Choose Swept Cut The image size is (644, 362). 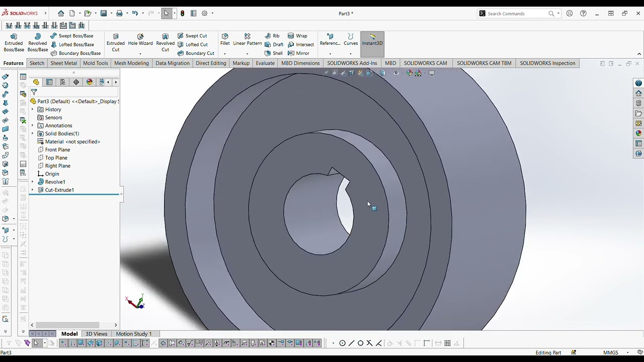coord(192,36)
